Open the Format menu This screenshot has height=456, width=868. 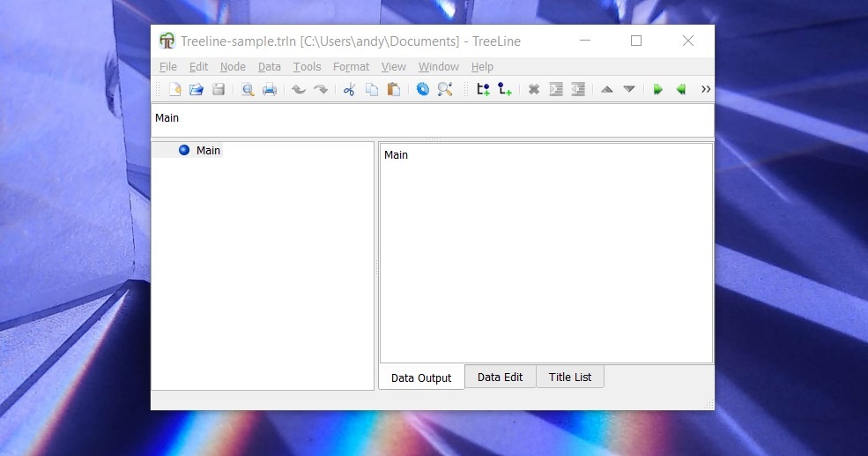(x=351, y=67)
